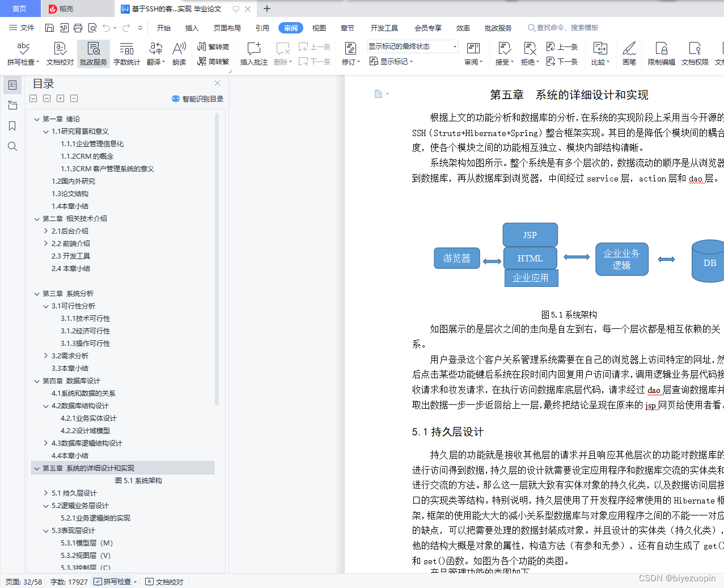This screenshot has height=588, width=724.
Task: Open 限制编辑 restrict editing
Action: click(662, 54)
